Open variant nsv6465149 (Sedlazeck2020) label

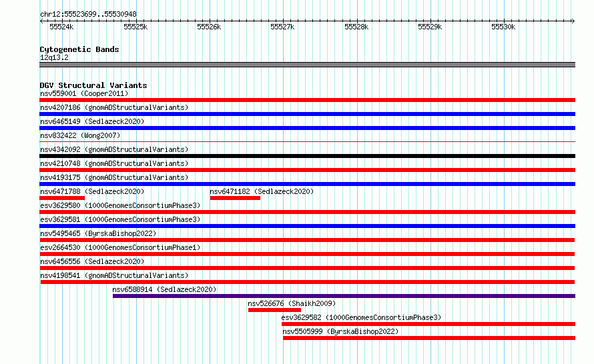coord(92,121)
